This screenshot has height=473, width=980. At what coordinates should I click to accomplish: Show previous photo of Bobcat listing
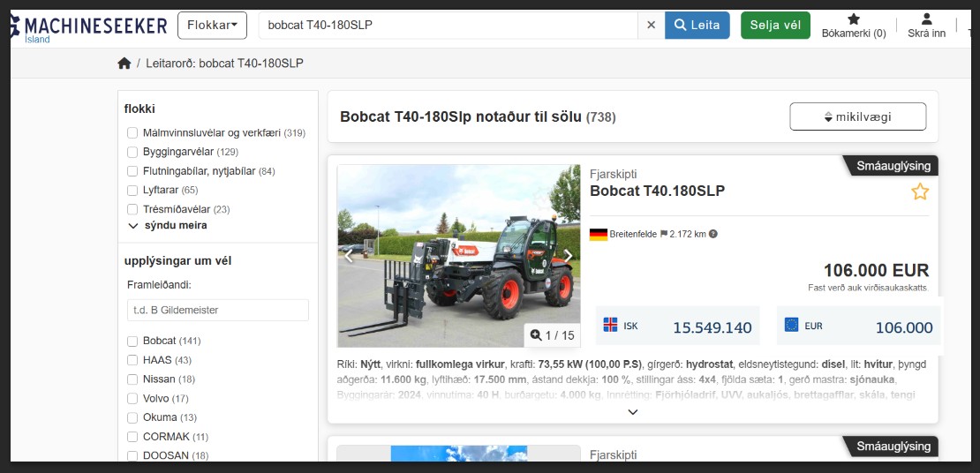tap(349, 256)
